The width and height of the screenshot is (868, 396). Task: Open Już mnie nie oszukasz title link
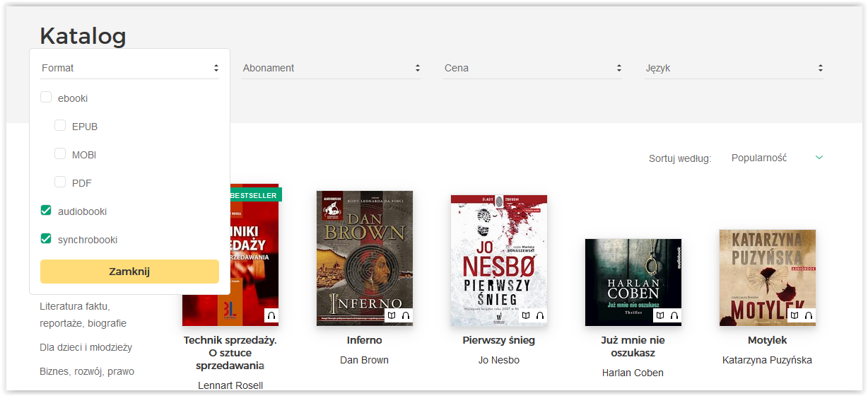coord(633,346)
